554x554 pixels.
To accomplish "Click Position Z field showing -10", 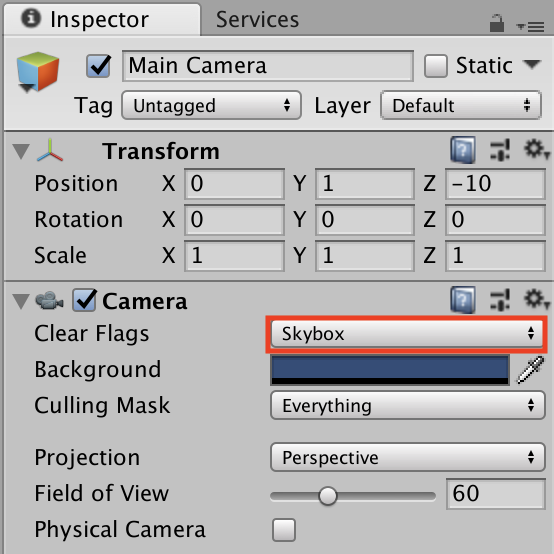I will click(x=495, y=184).
